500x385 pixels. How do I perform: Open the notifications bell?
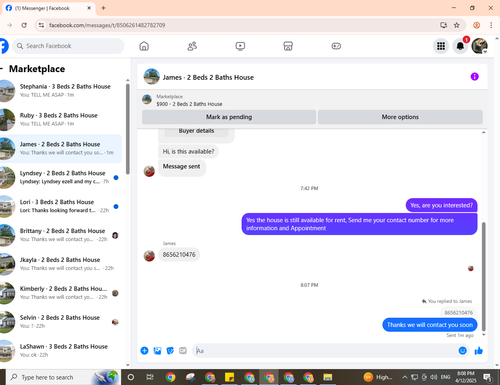(460, 46)
